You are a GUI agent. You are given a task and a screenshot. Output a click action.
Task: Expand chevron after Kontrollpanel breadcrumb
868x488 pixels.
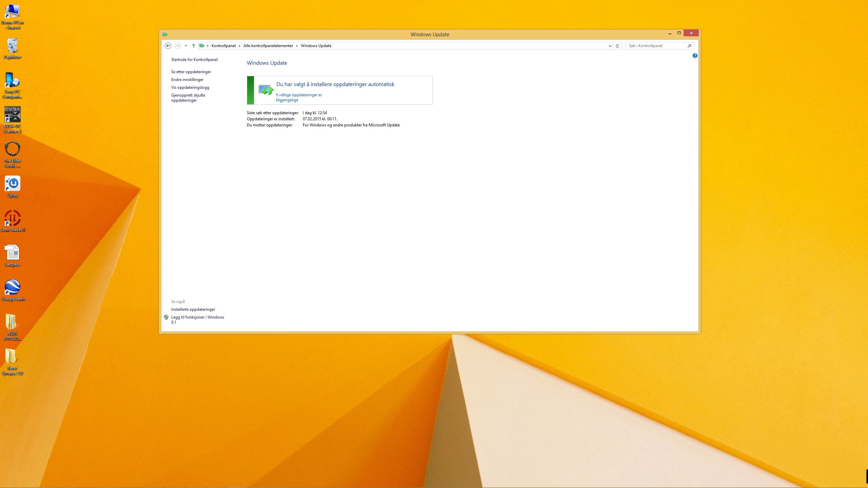pyautogui.click(x=239, y=46)
